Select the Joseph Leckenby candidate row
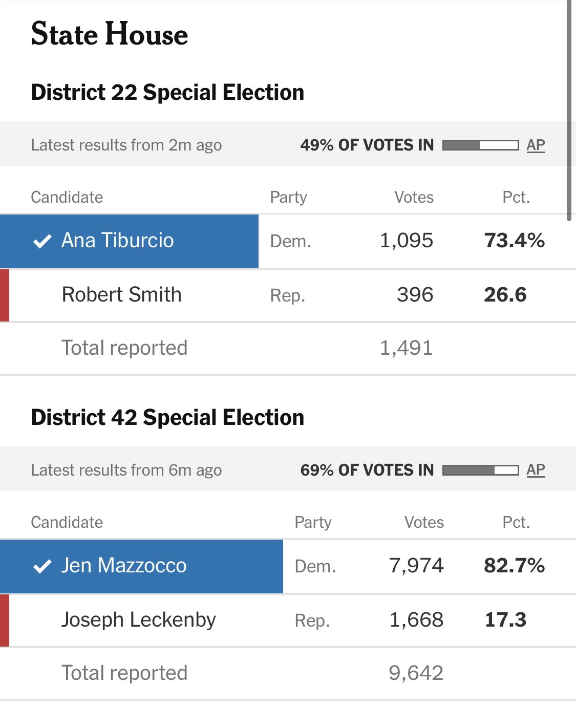Image resolution: width=576 pixels, height=728 pixels. tap(138, 620)
